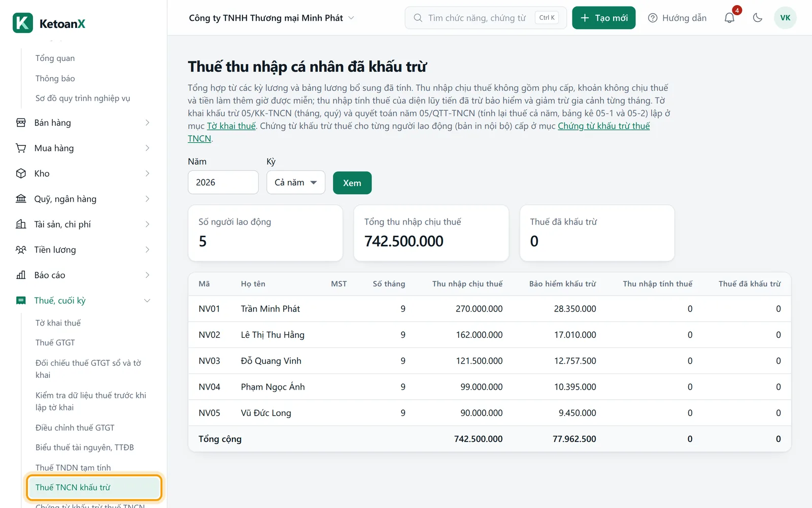812x508 pixels.
Task: Click the KetoanX logo
Action: [49, 23]
